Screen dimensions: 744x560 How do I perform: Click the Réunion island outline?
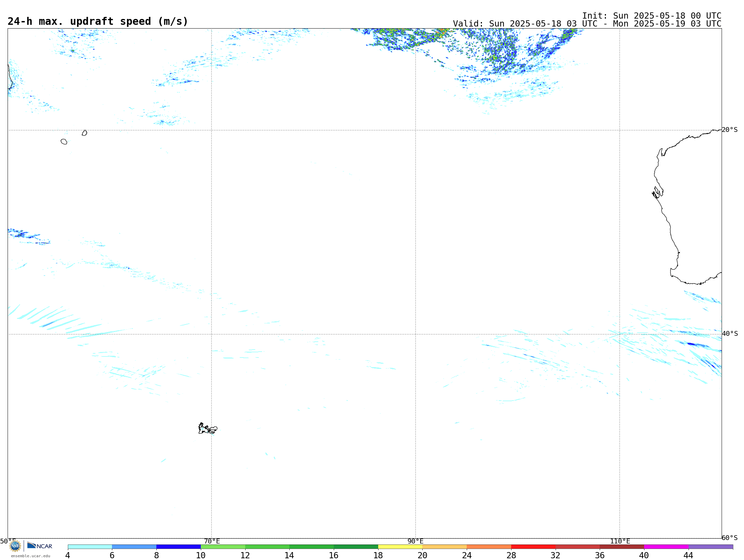click(x=64, y=142)
